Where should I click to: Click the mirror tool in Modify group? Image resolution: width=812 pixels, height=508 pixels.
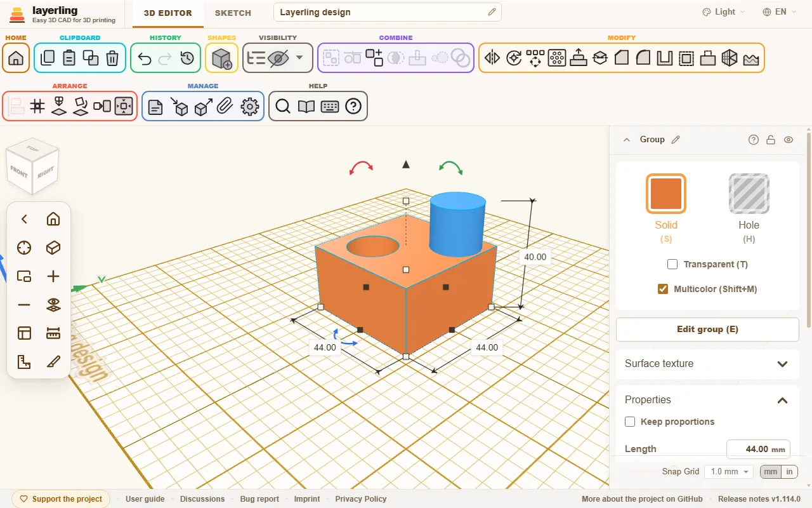[492, 58]
